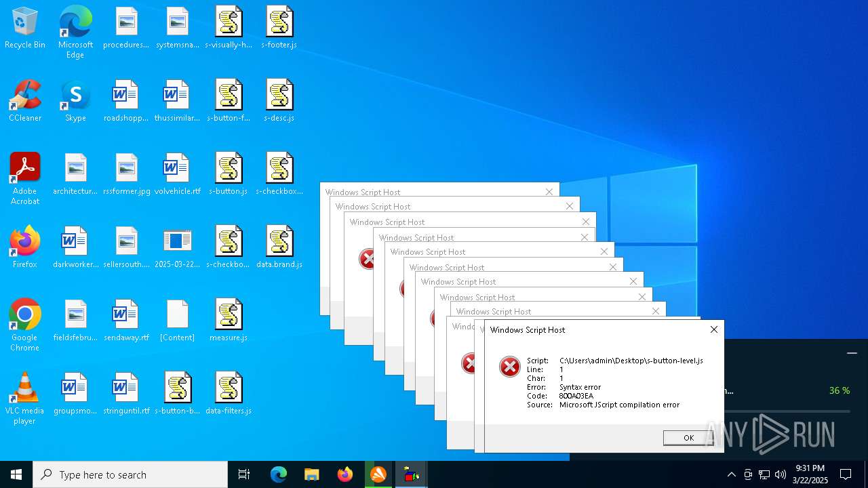Select the stringuntil.rtf document

(x=126, y=394)
